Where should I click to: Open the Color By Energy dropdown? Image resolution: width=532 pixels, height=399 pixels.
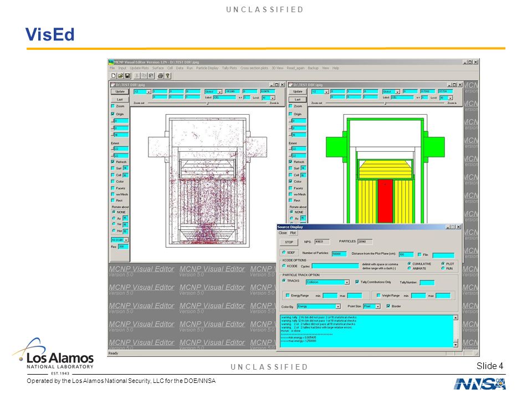click(x=338, y=306)
